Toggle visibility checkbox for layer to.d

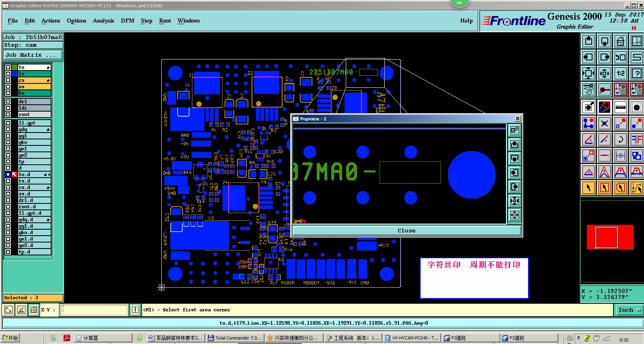coord(8,174)
